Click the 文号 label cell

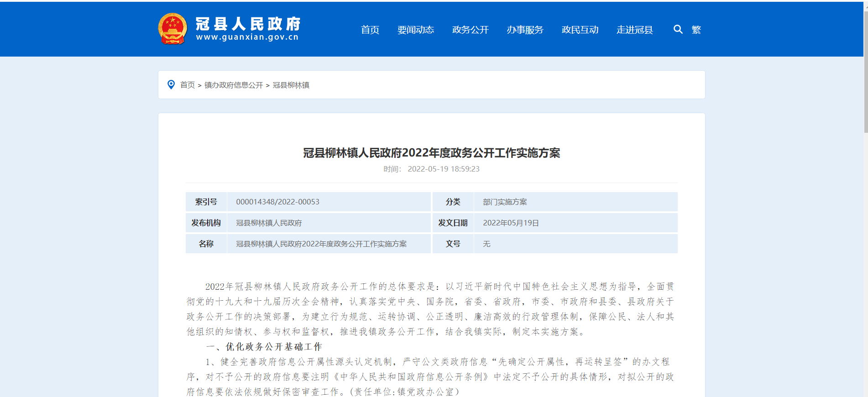click(x=453, y=244)
